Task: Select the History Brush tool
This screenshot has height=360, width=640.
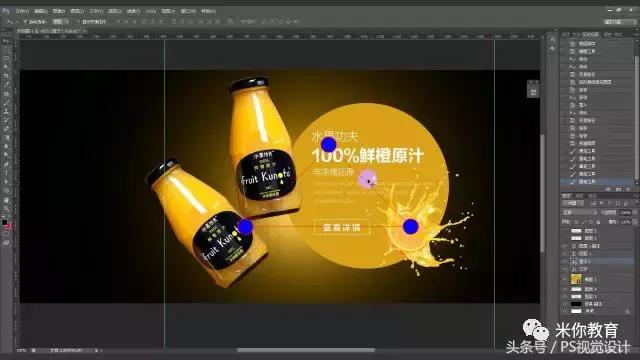Action: click(6, 120)
